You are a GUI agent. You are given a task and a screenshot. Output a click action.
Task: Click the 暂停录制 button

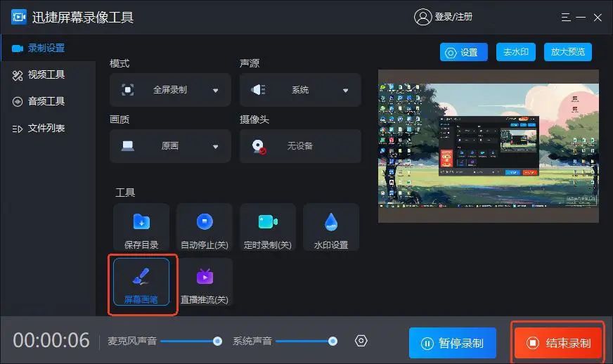coord(452,344)
